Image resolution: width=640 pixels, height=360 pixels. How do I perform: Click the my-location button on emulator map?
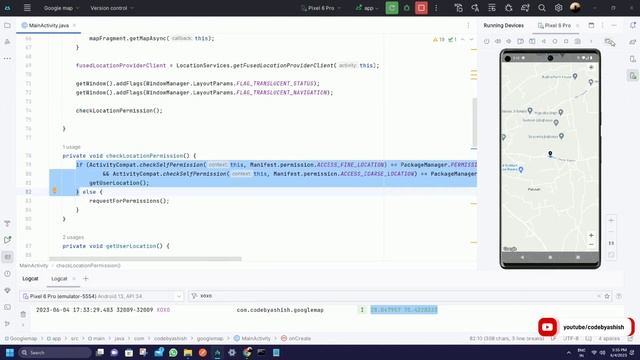pyautogui.click(x=591, y=67)
